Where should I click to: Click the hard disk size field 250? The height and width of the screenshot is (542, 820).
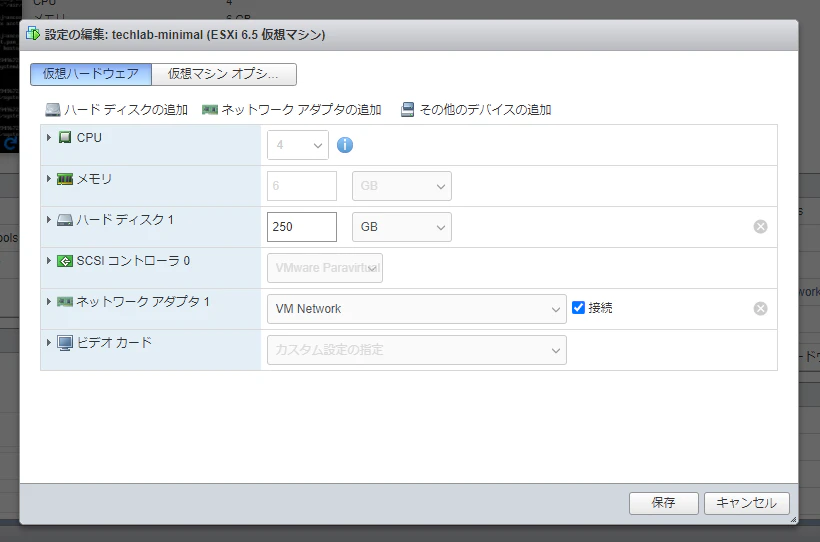pos(302,227)
